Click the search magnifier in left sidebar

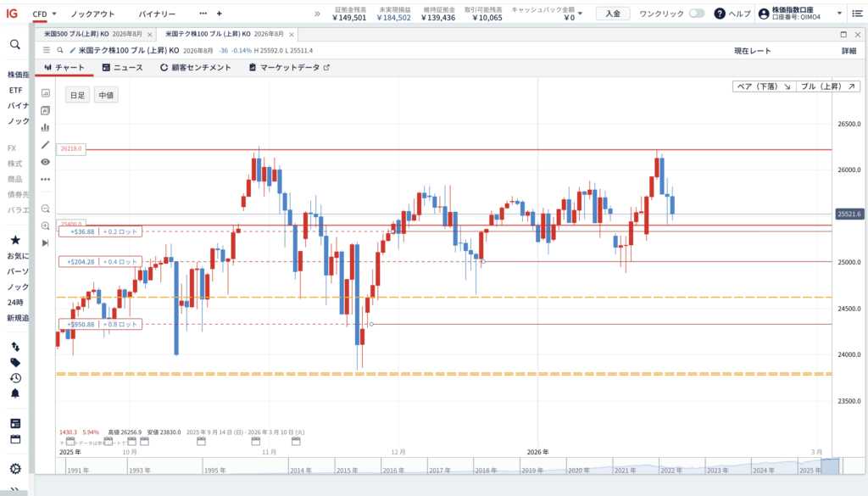pos(15,45)
